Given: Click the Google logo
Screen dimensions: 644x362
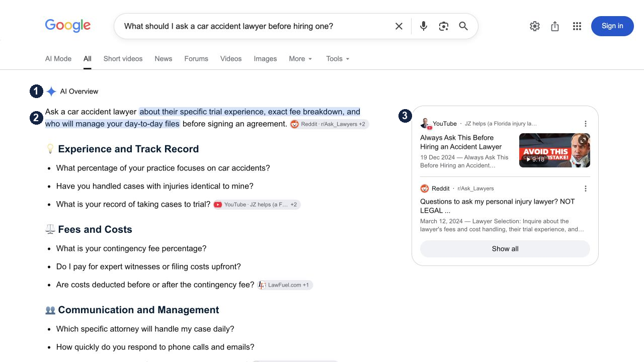Looking at the screenshot, I should tap(68, 26).
